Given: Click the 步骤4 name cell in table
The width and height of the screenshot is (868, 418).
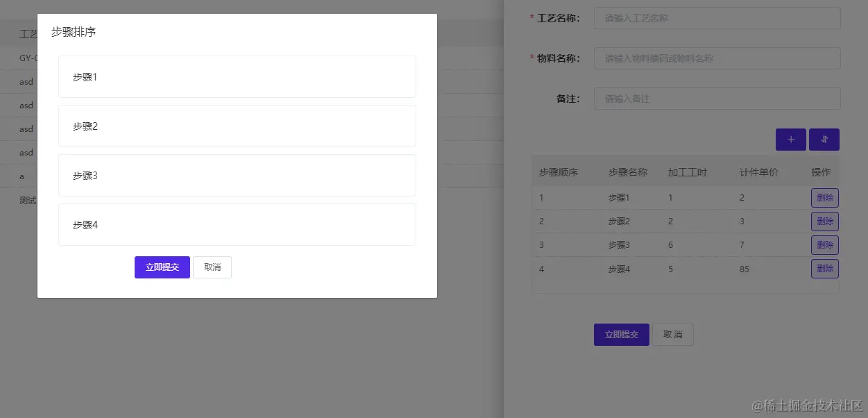Looking at the screenshot, I should coord(619,269).
